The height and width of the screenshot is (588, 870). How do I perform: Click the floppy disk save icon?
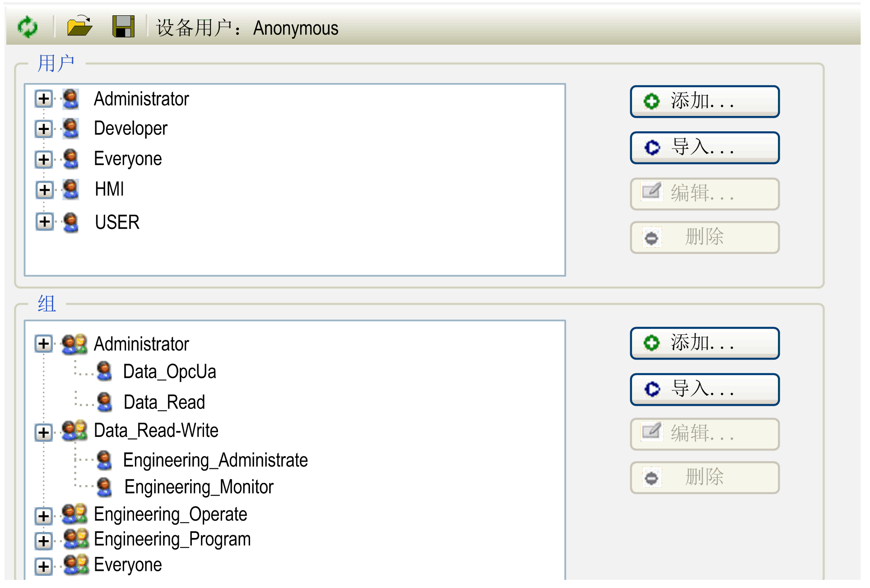click(x=123, y=27)
